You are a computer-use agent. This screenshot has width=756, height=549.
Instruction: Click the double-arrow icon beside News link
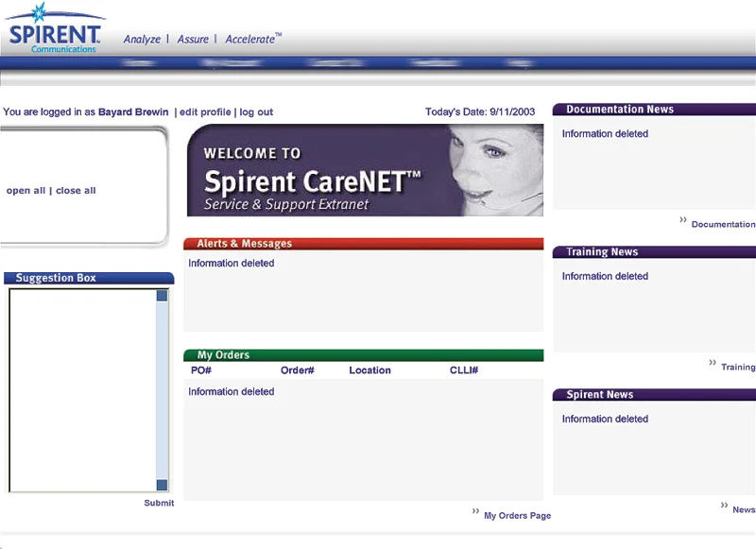pos(724,506)
